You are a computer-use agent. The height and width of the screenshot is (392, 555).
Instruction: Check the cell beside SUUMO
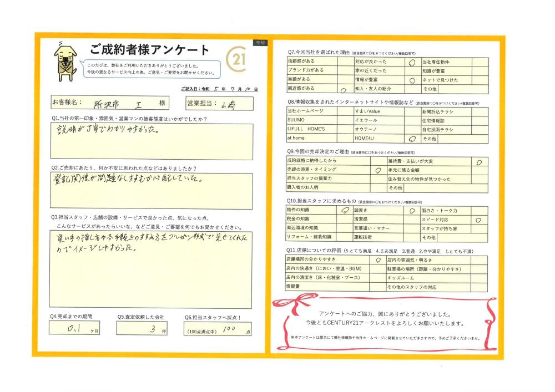(345, 120)
